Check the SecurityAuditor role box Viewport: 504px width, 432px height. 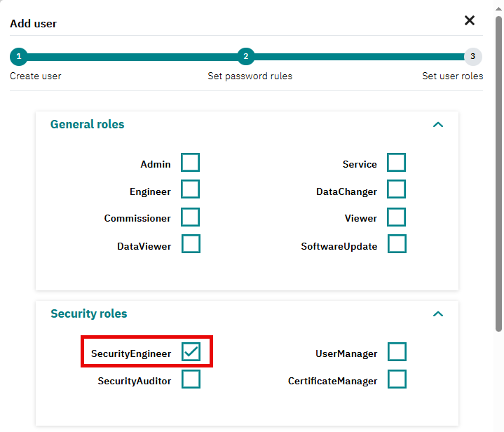point(191,379)
